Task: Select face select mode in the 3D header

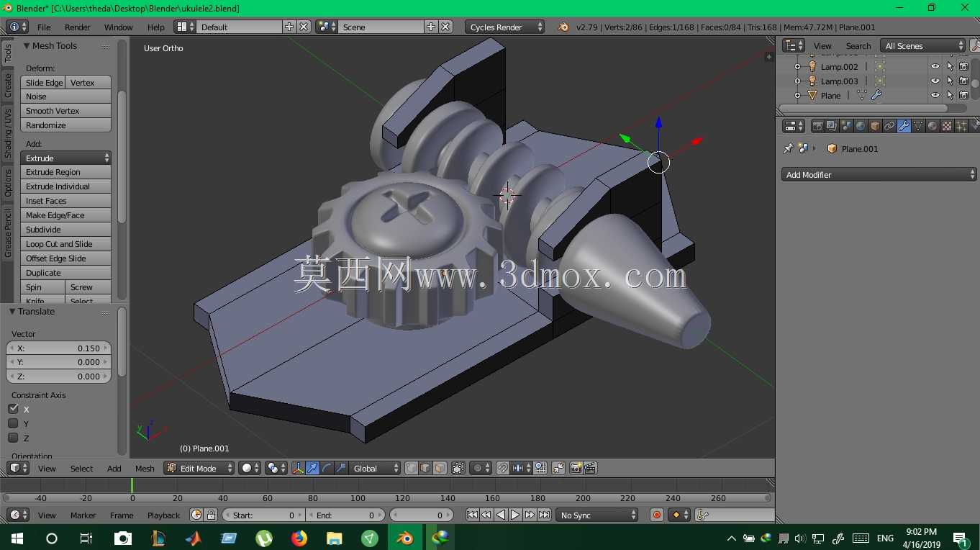Action: [440, 468]
